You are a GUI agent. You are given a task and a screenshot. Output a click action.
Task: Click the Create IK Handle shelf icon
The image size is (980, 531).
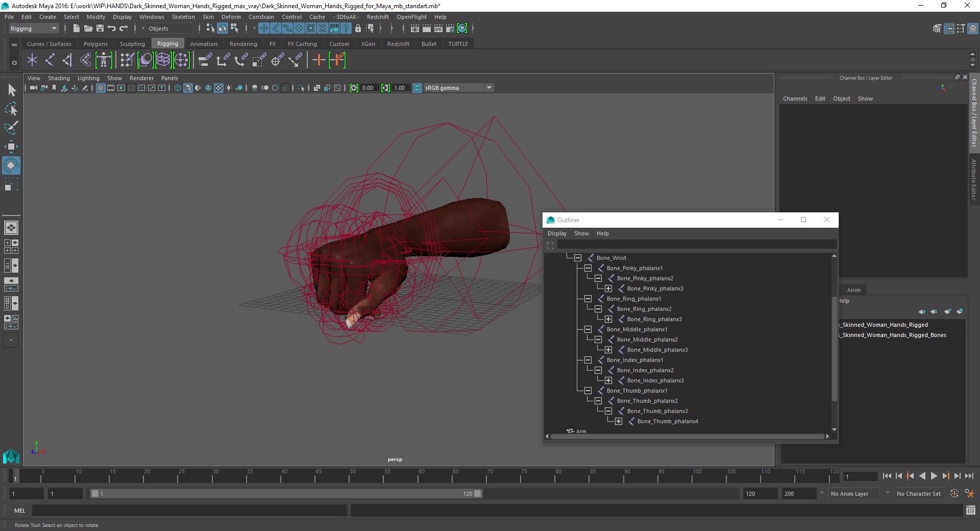67,60
